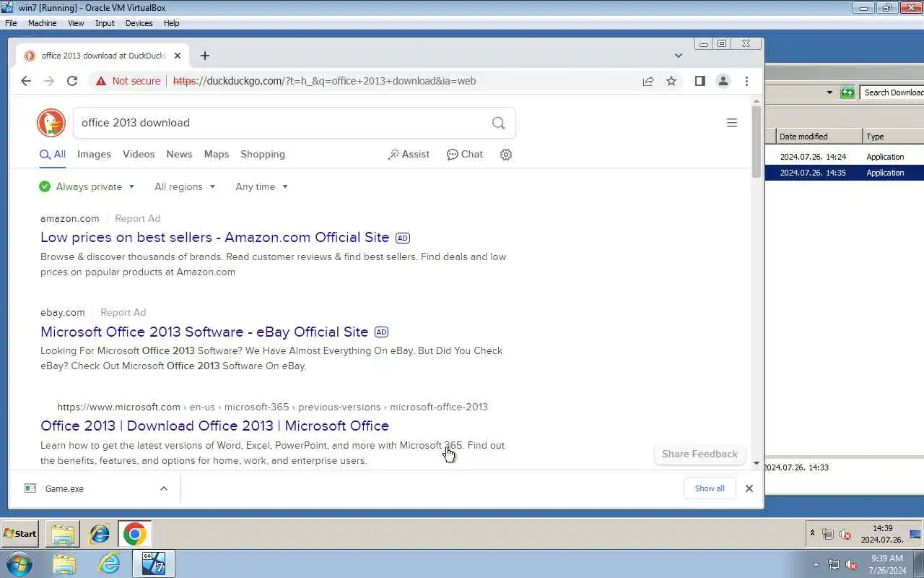Screen dimensions: 924x578
Task: Open VirtualBox Help menu
Action: 171,23
